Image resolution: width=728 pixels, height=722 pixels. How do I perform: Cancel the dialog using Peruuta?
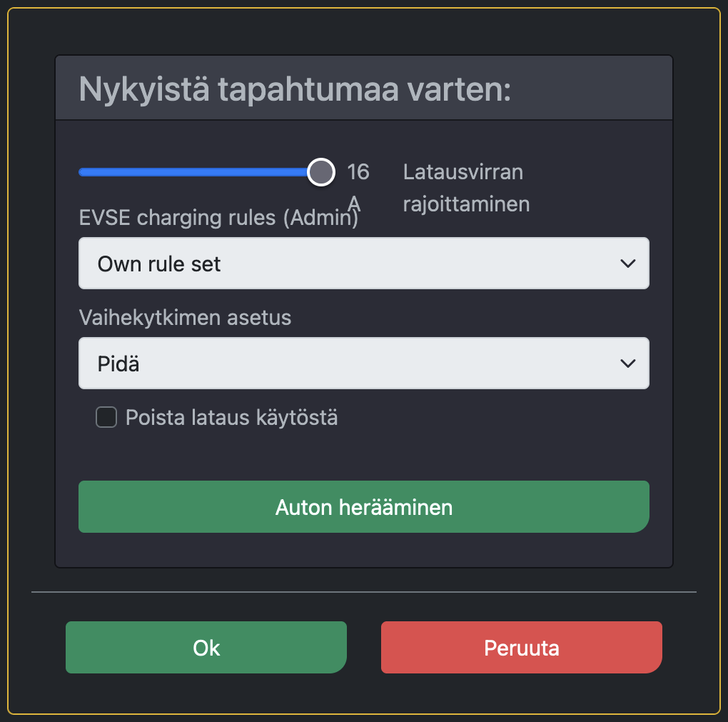coord(521,647)
